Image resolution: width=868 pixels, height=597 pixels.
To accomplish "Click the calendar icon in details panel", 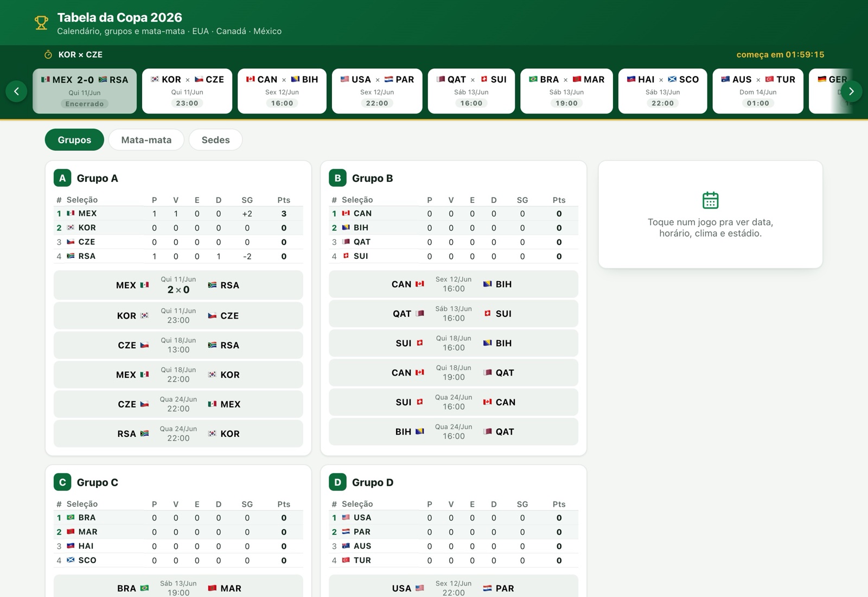I will [x=710, y=200].
